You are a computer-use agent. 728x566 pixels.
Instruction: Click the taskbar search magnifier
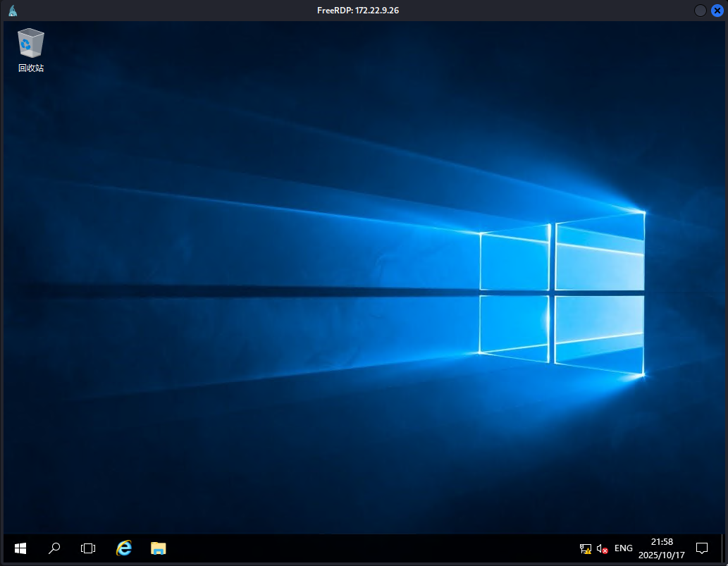54,548
